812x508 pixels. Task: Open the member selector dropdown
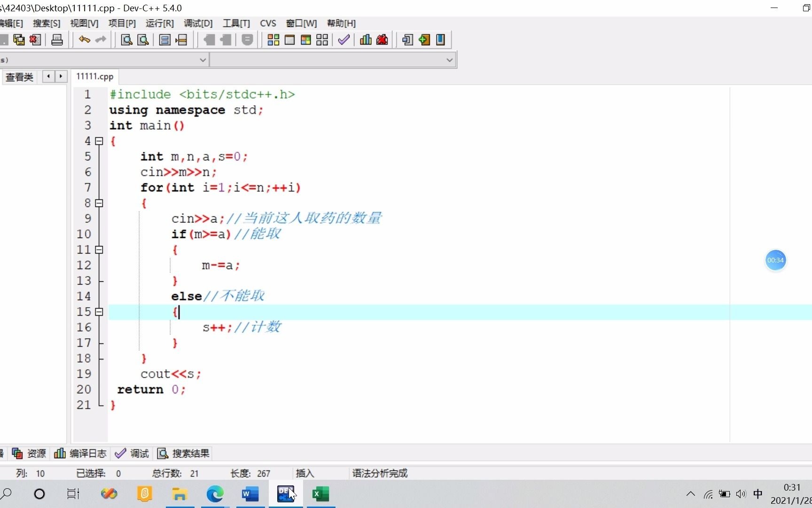pyautogui.click(x=449, y=60)
